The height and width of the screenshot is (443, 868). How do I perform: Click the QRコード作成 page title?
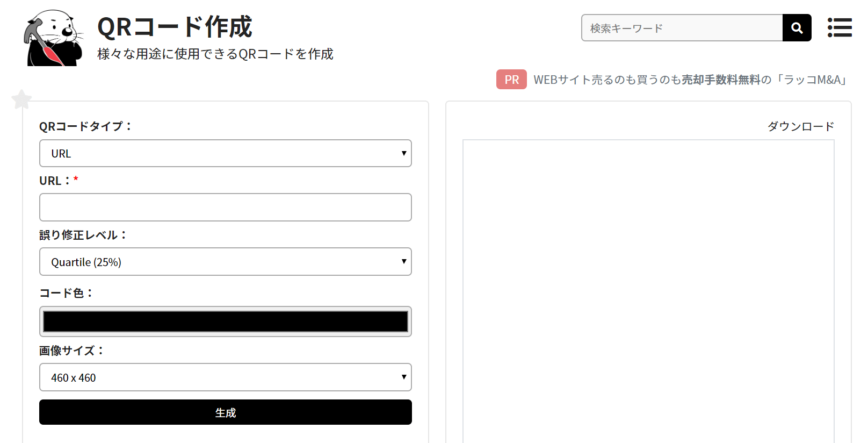pos(175,27)
